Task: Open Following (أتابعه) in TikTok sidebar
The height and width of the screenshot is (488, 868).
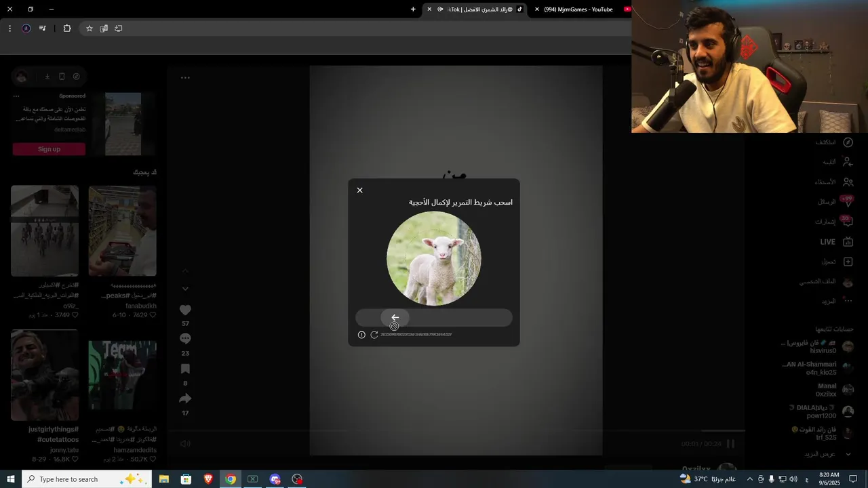Action: pos(837,162)
